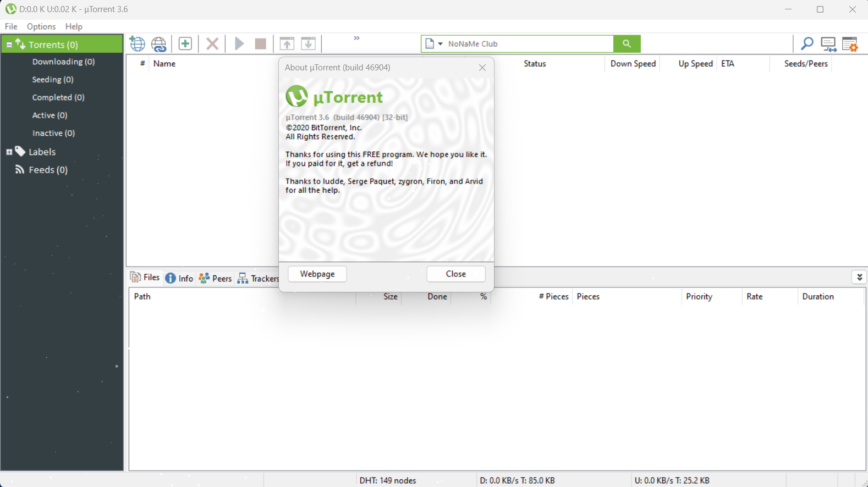This screenshot has width=868, height=487.
Task: Sort by Down Speed column header
Action: 633,64
